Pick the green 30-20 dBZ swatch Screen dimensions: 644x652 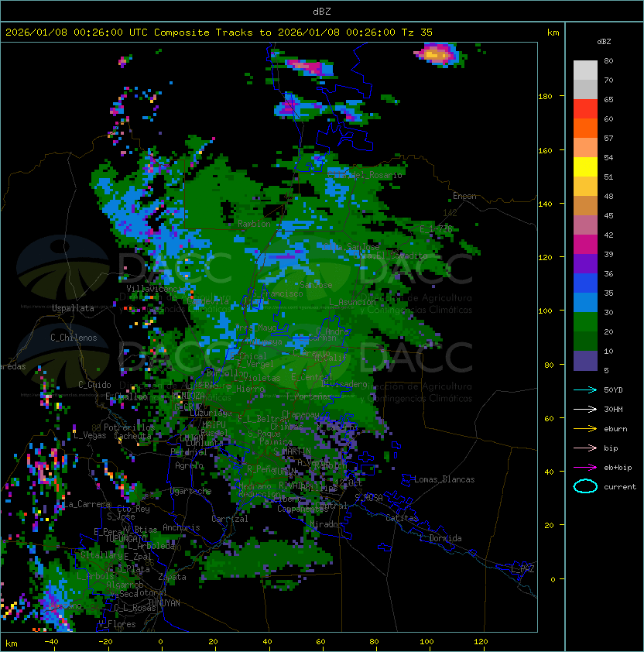click(585, 322)
